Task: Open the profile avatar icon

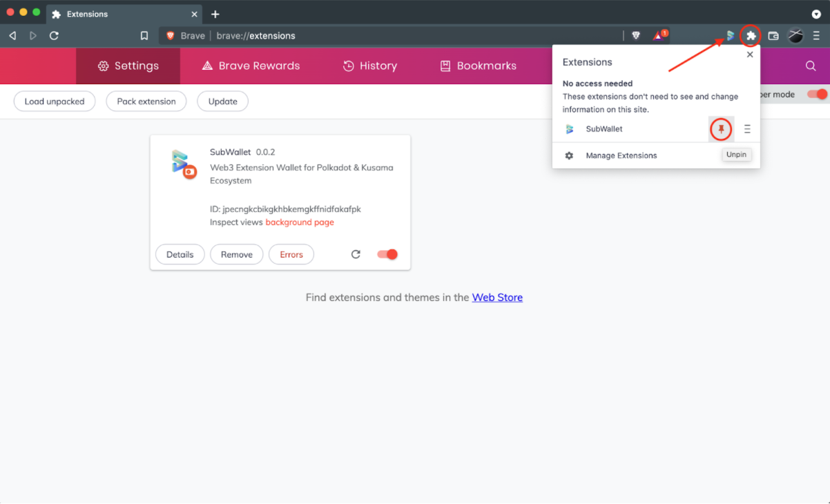Action: pyautogui.click(x=796, y=36)
